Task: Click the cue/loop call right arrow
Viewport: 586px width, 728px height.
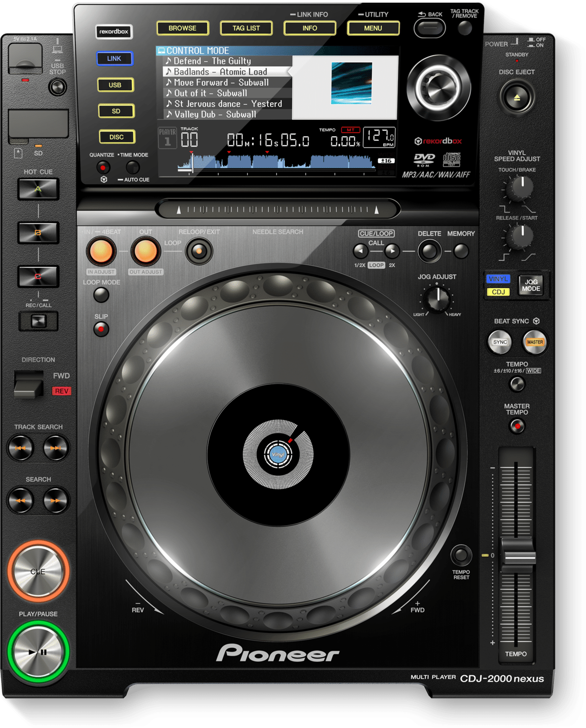Action: click(x=392, y=251)
